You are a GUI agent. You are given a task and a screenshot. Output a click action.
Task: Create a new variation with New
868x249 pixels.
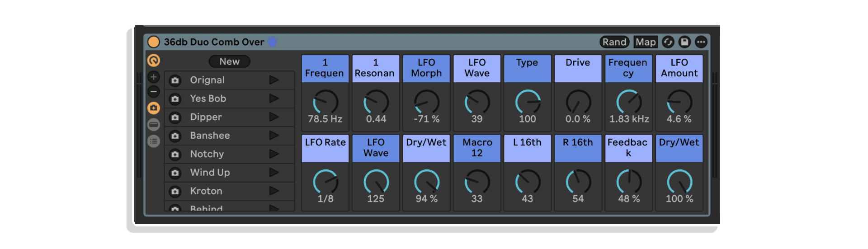pyautogui.click(x=229, y=61)
